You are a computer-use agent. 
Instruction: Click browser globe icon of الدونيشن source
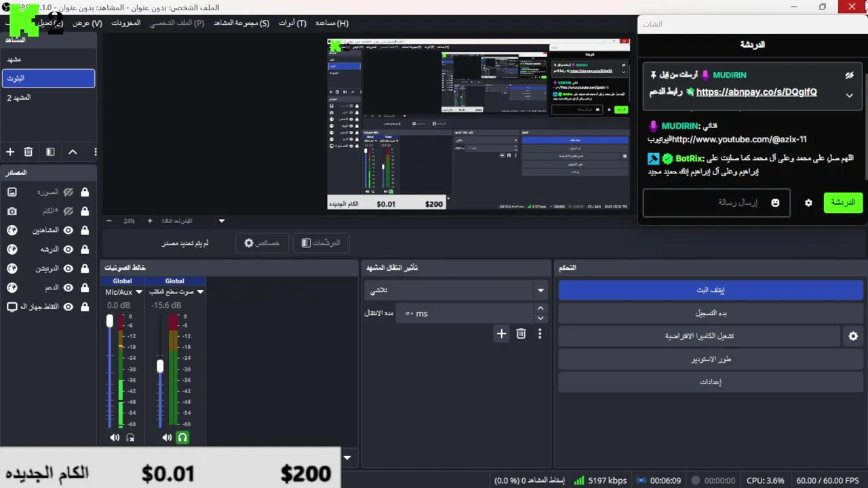click(12, 268)
